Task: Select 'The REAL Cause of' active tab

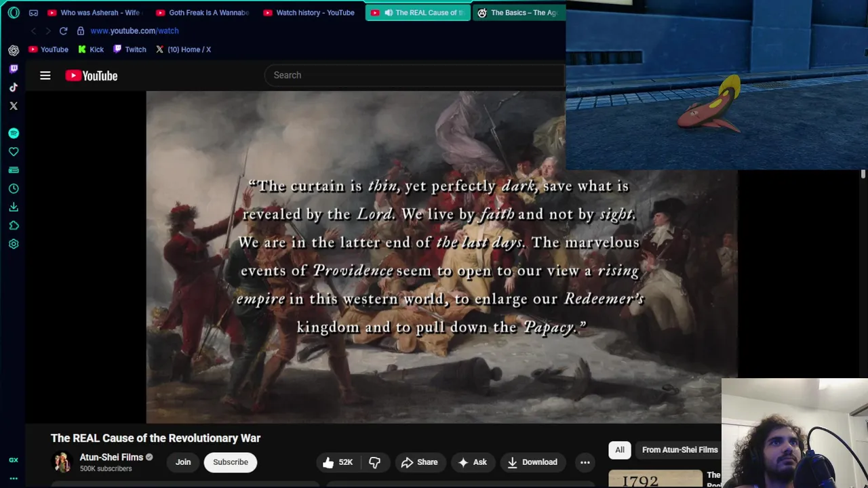Action: coord(418,12)
